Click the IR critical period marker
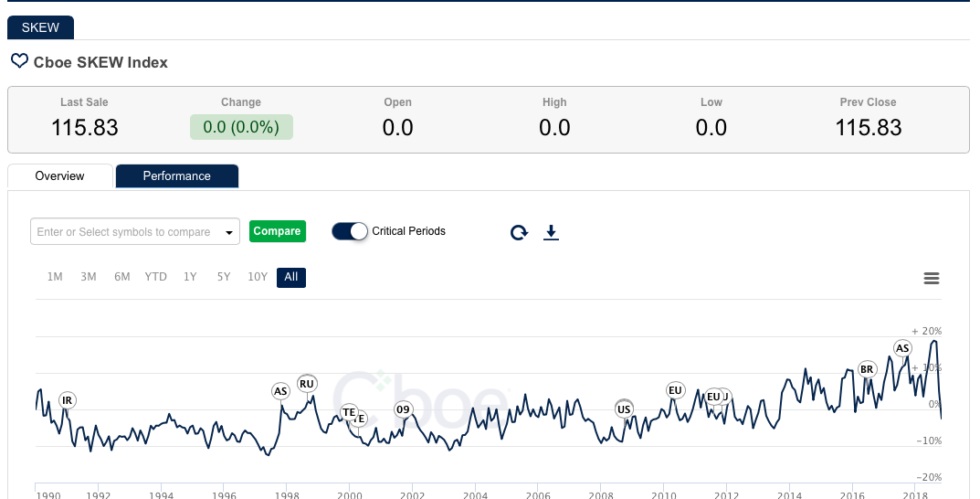This screenshot has height=499, width=980. 67,400
